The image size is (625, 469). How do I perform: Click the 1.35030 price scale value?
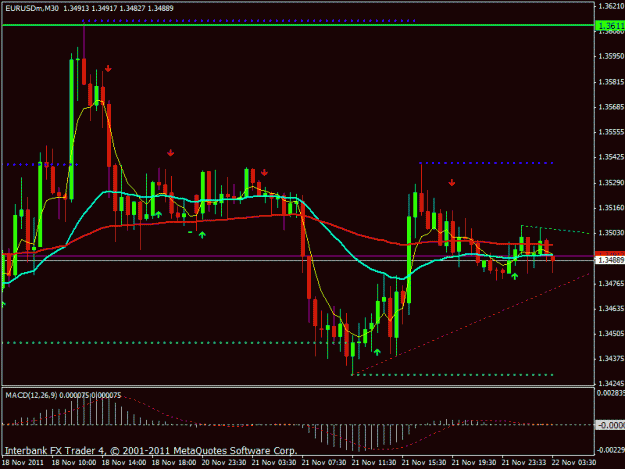click(611, 232)
